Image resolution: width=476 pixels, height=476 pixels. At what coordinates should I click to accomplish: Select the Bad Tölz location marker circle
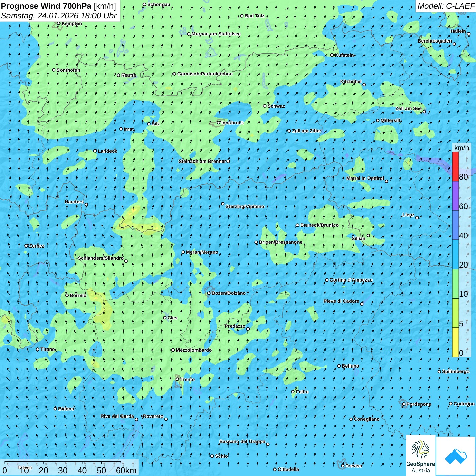242,16
